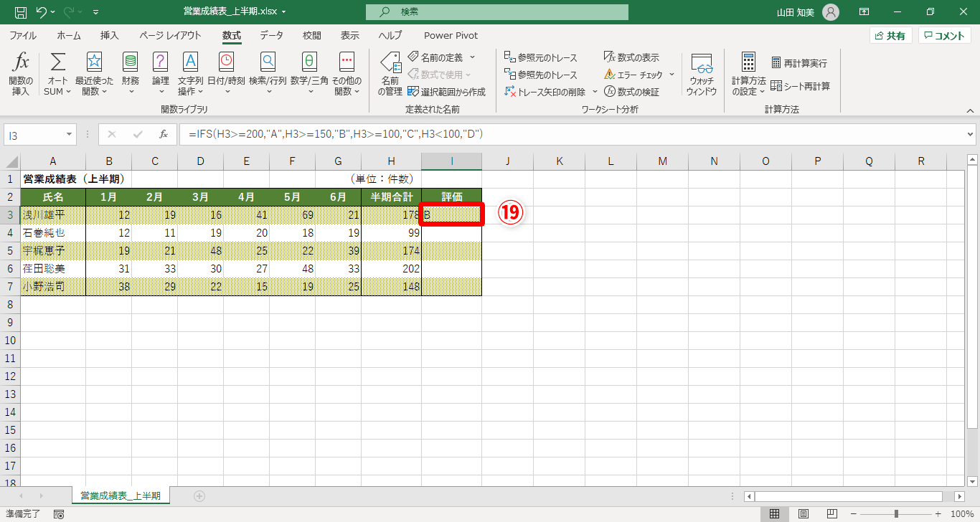Expand the Name Box dropdown
980x522 pixels.
(70, 134)
